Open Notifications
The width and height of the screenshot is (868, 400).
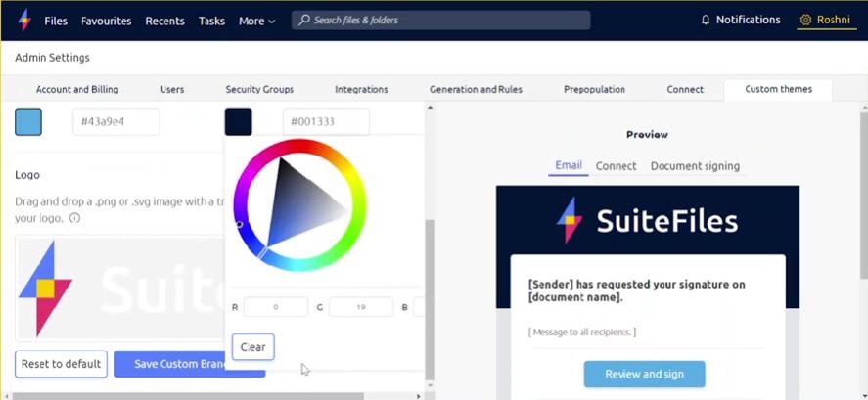[x=740, y=20]
